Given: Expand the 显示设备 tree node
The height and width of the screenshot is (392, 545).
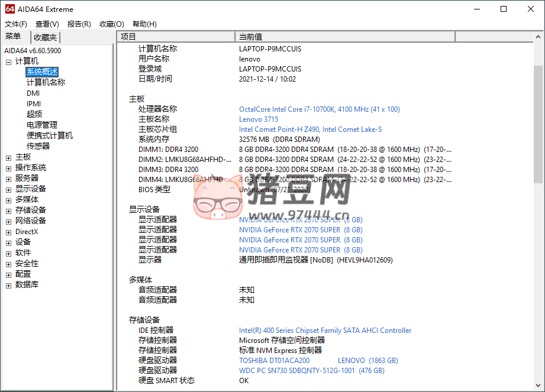Looking at the screenshot, I should 8,189.
